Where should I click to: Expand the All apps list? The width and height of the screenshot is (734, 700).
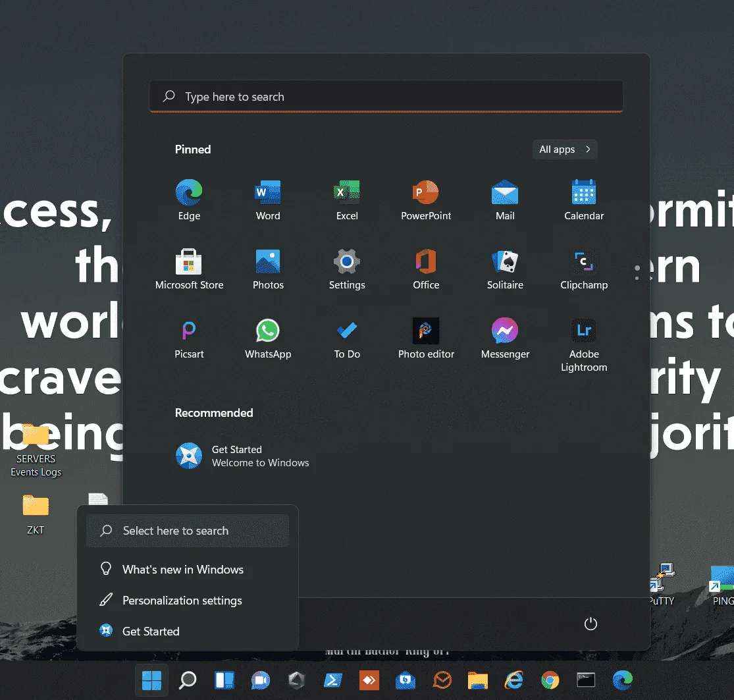565,149
